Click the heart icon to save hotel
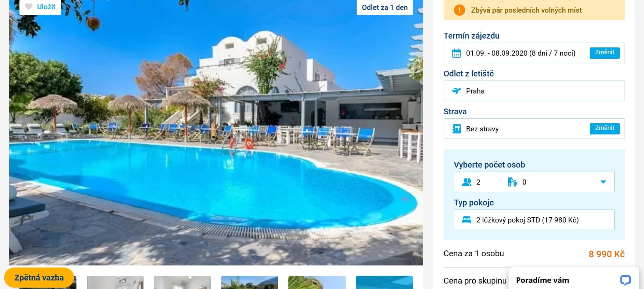The height and width of the screenshot is (289, 644). coord(29,6)
